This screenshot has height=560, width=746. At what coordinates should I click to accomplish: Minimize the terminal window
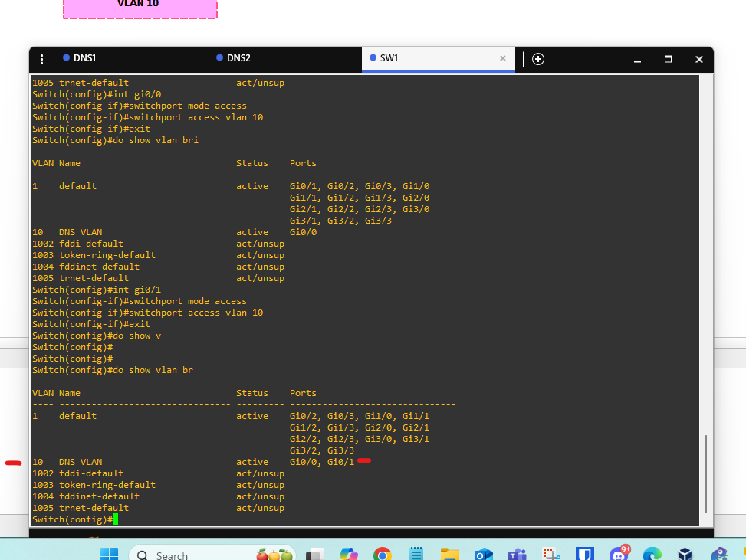point(638,60)
